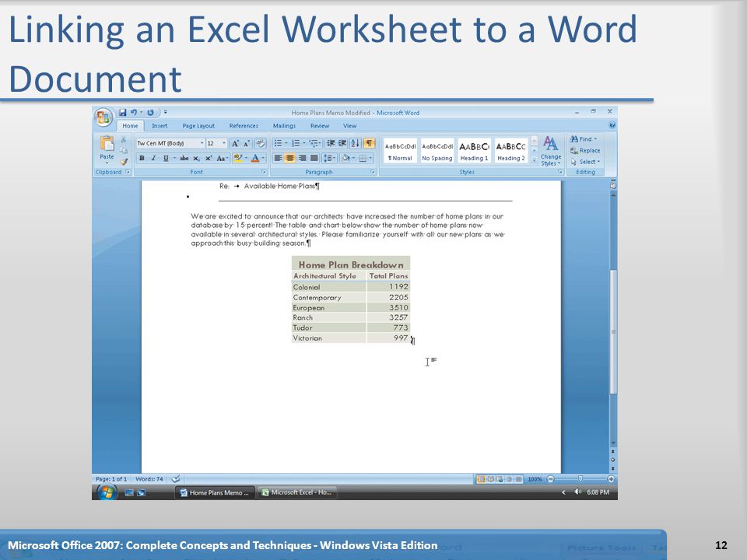Image resolution: width=747 pixels, height=560 pixels.
Task: Toggle Align Text Left
Action: (279, 158)
